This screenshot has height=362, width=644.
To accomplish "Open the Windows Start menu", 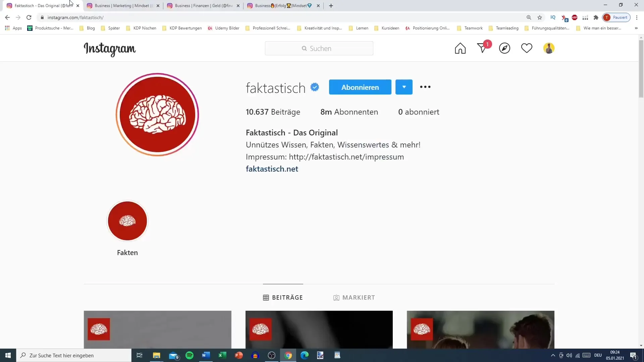I will tap(8, 355).
